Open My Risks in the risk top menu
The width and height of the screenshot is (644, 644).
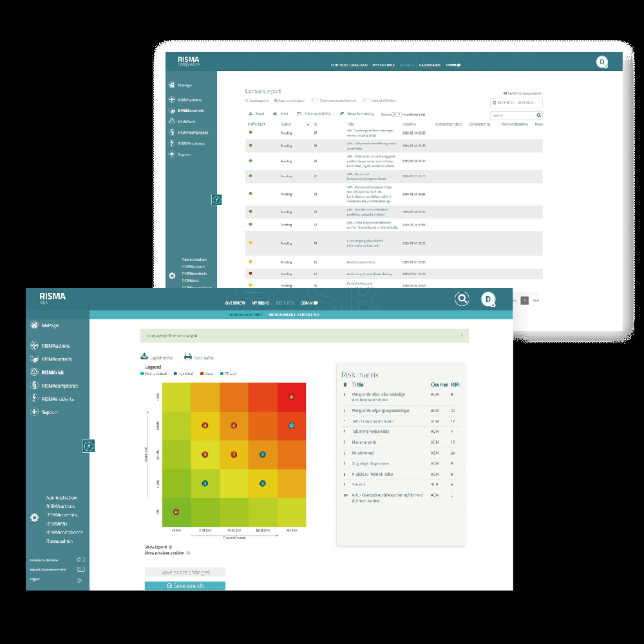260,303
